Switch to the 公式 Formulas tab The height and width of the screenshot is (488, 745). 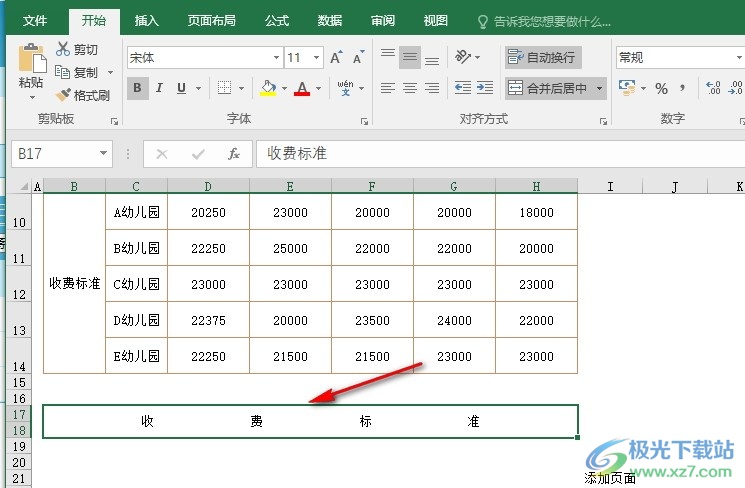click(277, 21)
